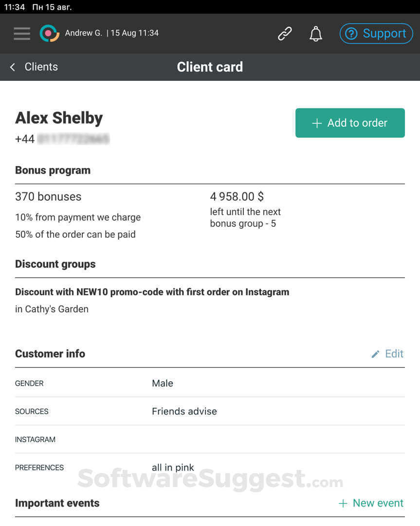This screenshot has width=420, height=526.
Task: Click the pencil edit icon
Action: pyautogui.click(x=375, y=354)
